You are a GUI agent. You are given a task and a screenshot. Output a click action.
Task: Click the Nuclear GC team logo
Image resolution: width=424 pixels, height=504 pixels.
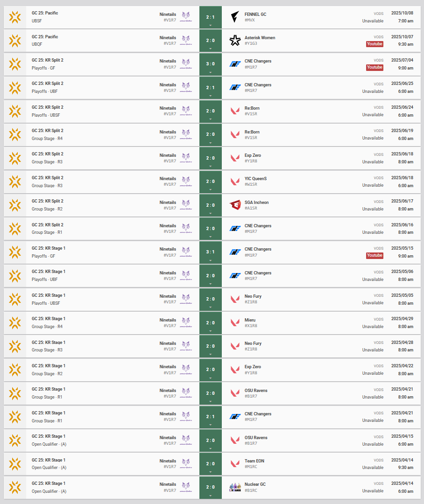(x=235, y=487)
